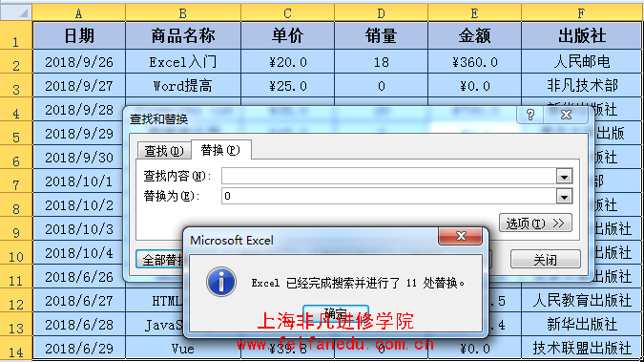This screenshot has height=362, width=644.
Task: Close the Microsoft Excel message box
Action: [x=461, y=236]
